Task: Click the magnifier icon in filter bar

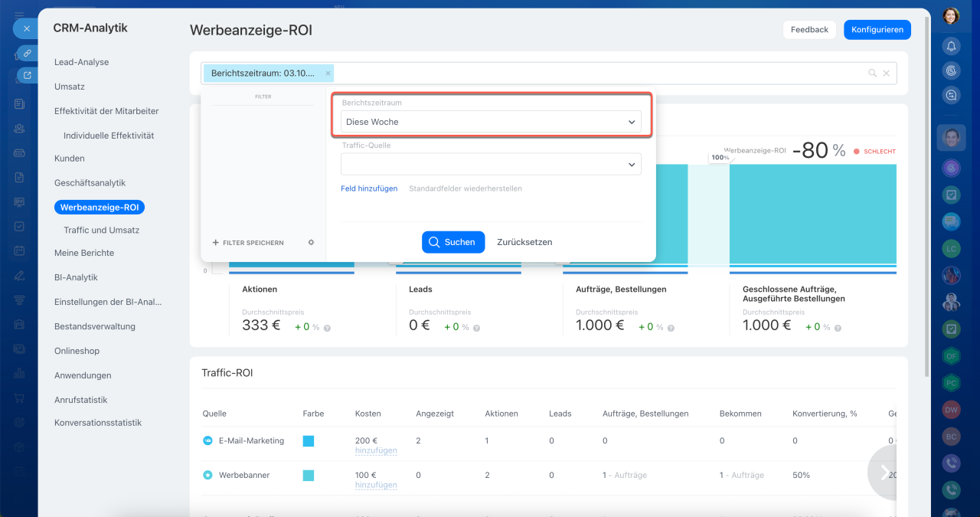Action: (872, 74)
